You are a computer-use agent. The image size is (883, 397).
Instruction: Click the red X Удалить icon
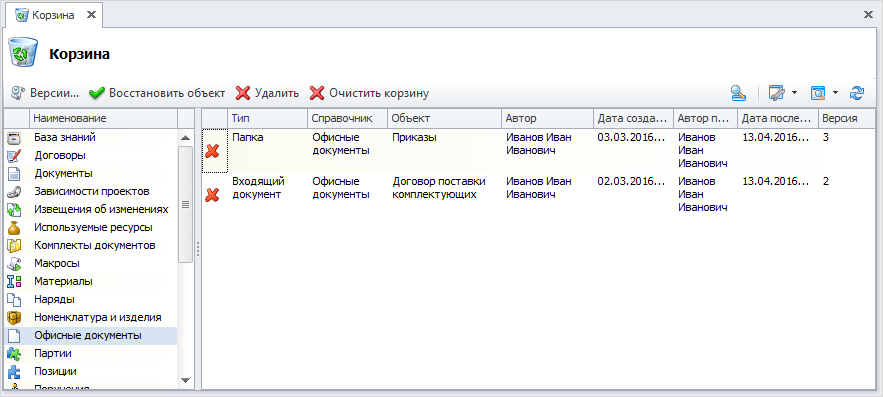pos(243,93)
